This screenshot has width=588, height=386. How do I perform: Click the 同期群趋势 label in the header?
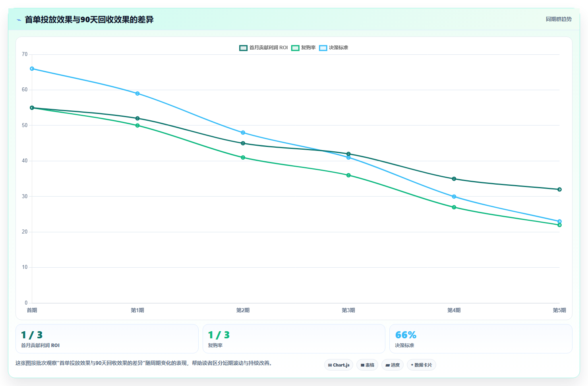(x=559, y=19)
